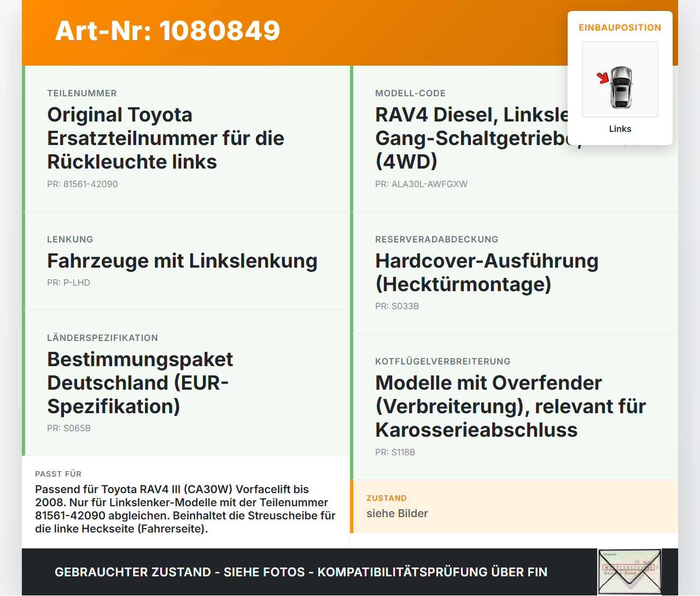Click the KOTFLÜGELVERBREITERUNG label
The height and width of the screenshot is (596, 700).
(443, 361)
